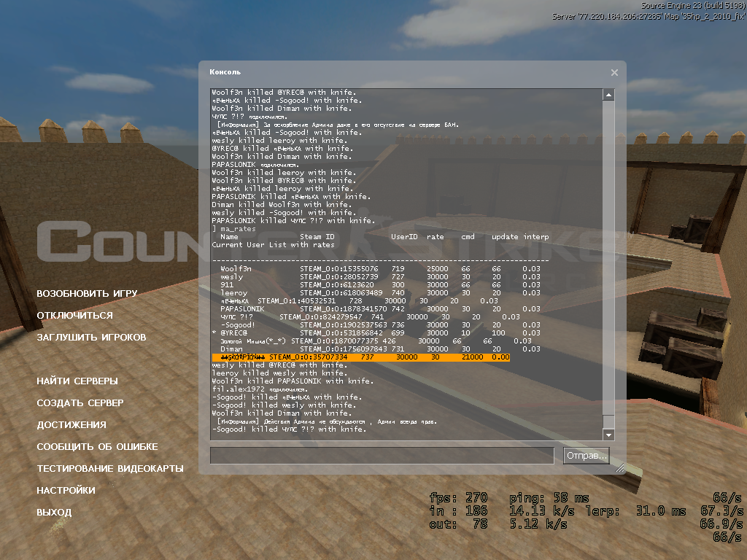This screenshot has width=747, height=560.
Task: Click the highlighted orange STEAM_0:0:35707334 row
Action: tap(361, 357)
